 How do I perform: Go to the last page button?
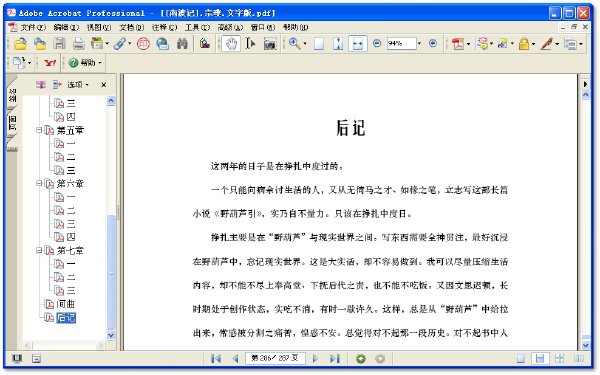tap(335, 359)
